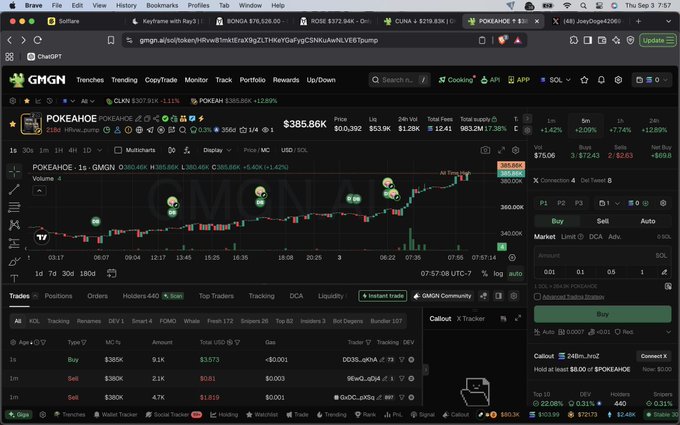Screen dimensions: 680x425
Task: Click the custom amount edit pencil icon
Action: [x=664, y=272]
